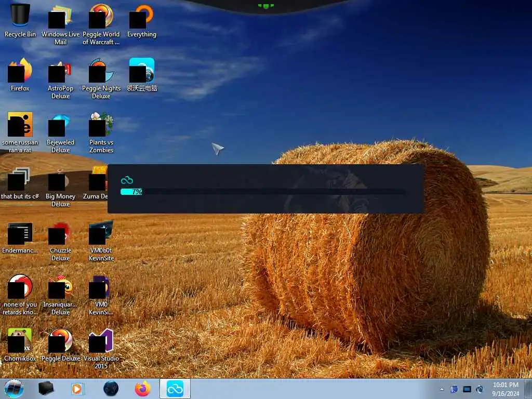Viewport: 532px width, 399px height.
Task: Open the Recycle Bin desktop icon
Action: click(x=20, y=20)
